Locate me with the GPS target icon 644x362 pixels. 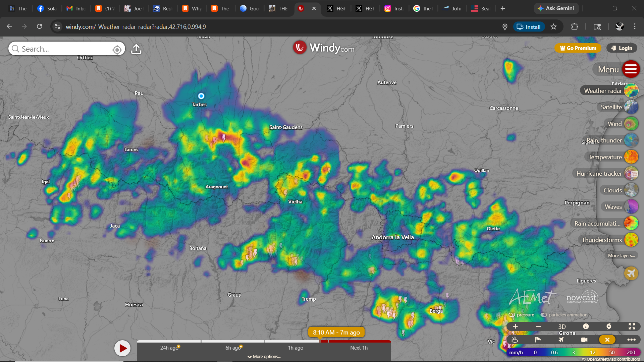[x=117, y=50]
